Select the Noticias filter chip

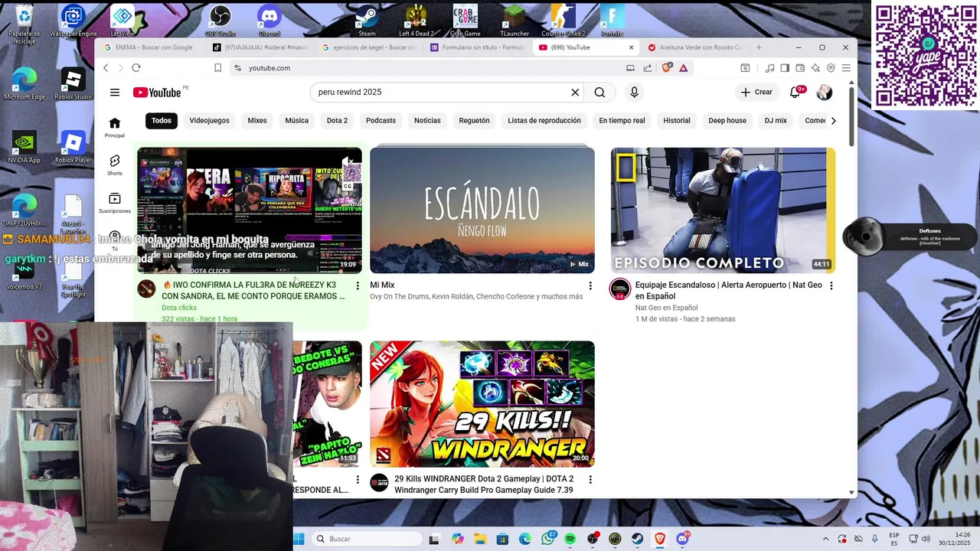(427, 121)
